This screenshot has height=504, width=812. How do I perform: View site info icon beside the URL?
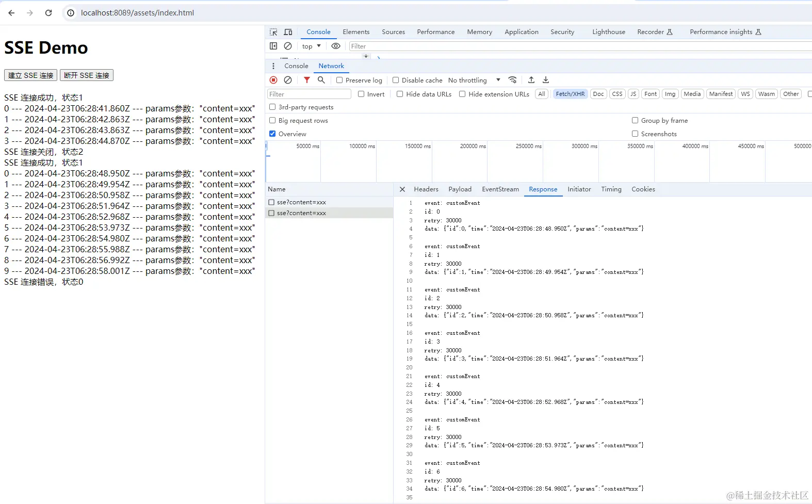pos(71,13)
